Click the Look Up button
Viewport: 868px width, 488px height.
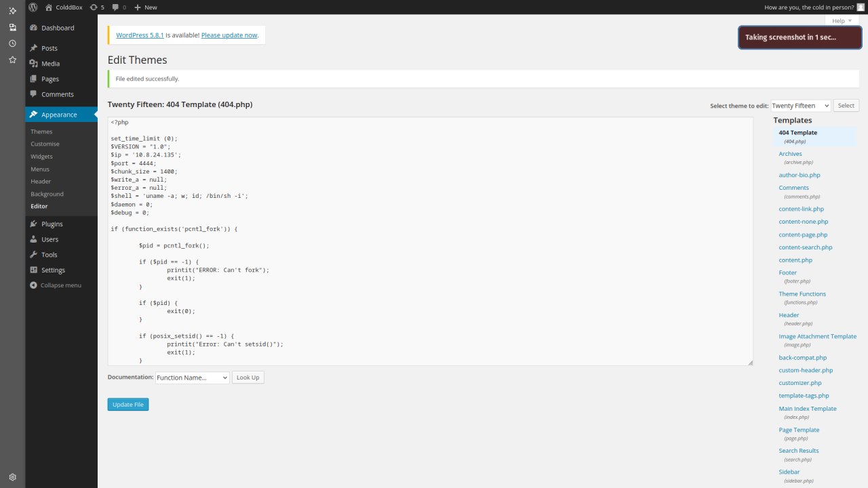pyautogui.click(x=248, y=378)
